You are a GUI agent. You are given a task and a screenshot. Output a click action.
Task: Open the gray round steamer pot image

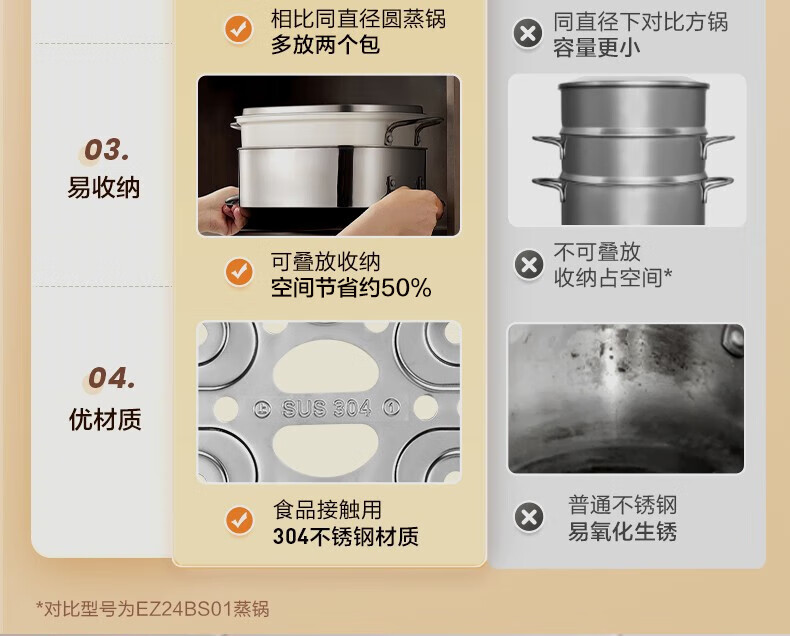[627, 150]
